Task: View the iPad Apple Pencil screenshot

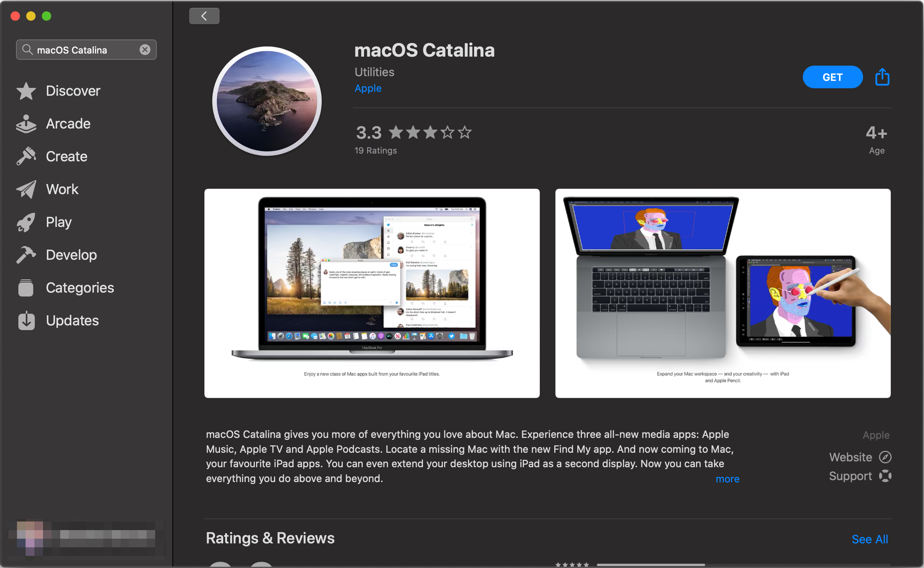Action: coord(723,293)
